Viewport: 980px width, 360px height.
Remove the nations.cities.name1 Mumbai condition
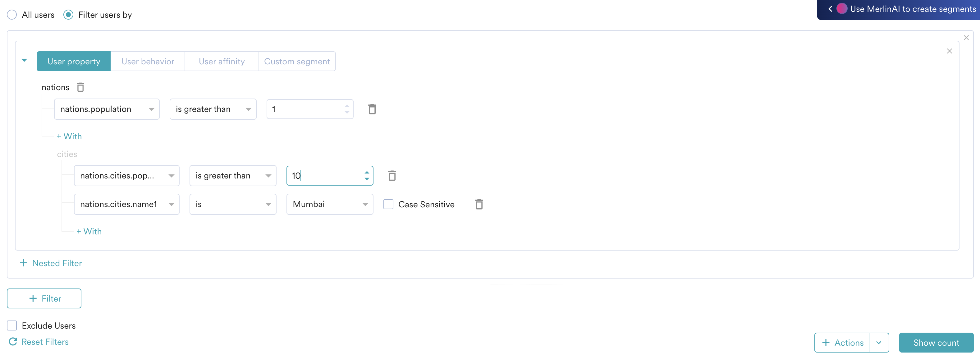(x=479, y=204)
